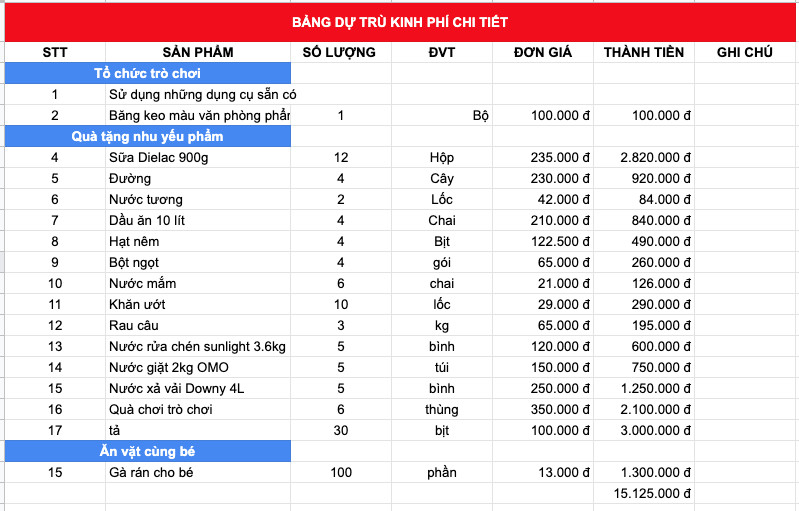The height and width of the screenshot is (511, 799).
Task: Click the red title bar BẢNG DỰ TRÙ KINH PHÍ CHI TIẾT
Action: tap(398, 22)
